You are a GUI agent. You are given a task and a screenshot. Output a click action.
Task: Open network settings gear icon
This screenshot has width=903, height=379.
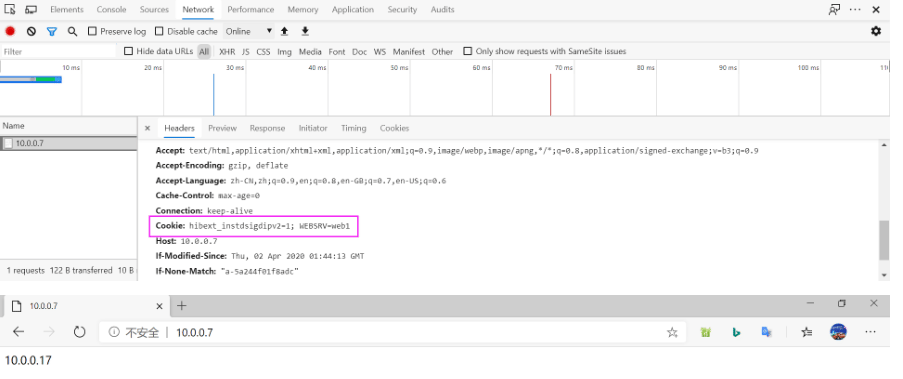(x=876, y=31)
